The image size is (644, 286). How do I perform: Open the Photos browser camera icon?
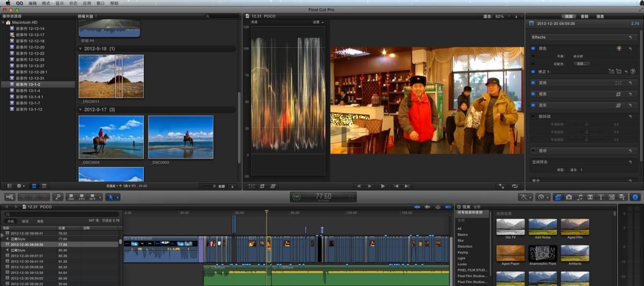pyautogui.click(x=569, y=197)
